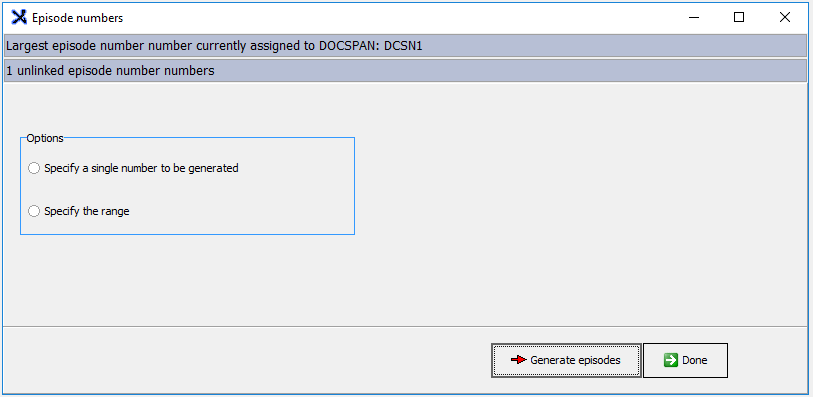Viewport: 813px width, 397px height.
Task: Click the 'Specify the range' label text
Action: tap(87, 211)
